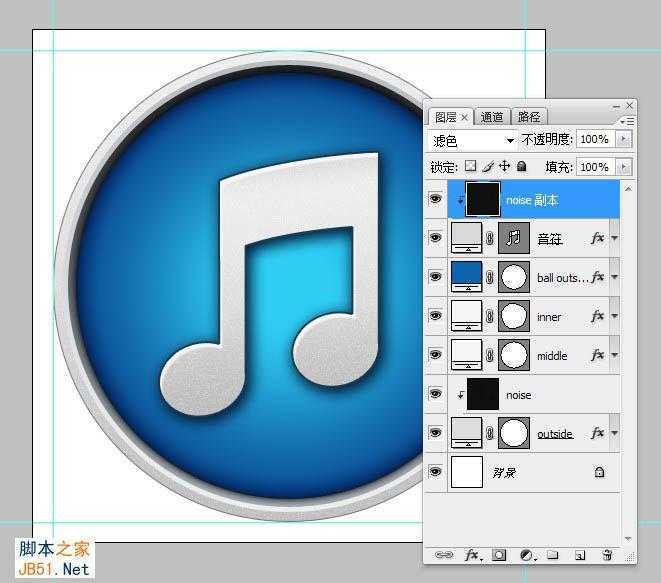Image resolution: width=661 pixels, height=583 pixels.
Task: Click mask link chain on inner layer
Action: coord(489,316)
